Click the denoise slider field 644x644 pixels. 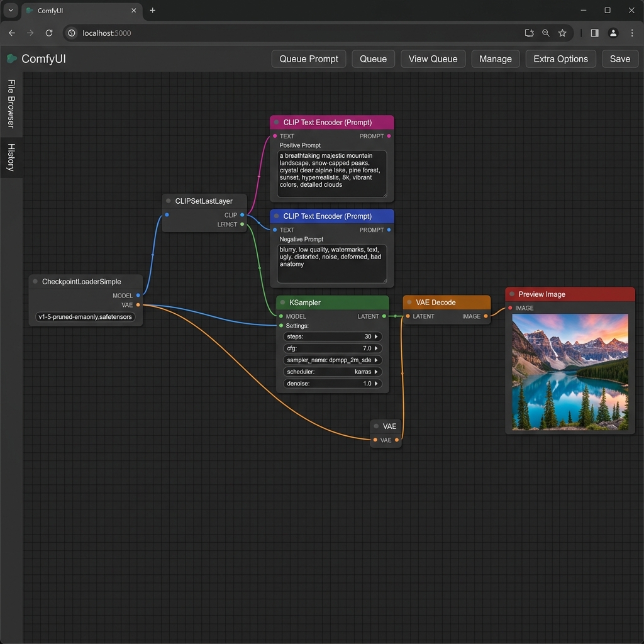332,383
